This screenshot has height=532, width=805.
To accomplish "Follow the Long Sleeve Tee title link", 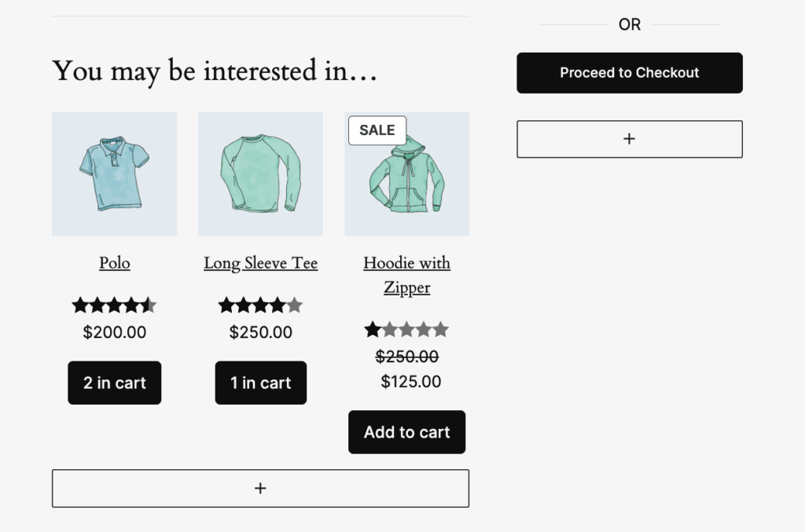I will click(x=260, y=262).
